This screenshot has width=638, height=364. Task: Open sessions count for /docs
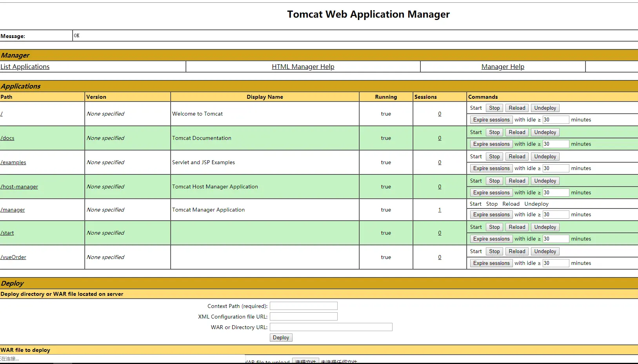point(440,138)
